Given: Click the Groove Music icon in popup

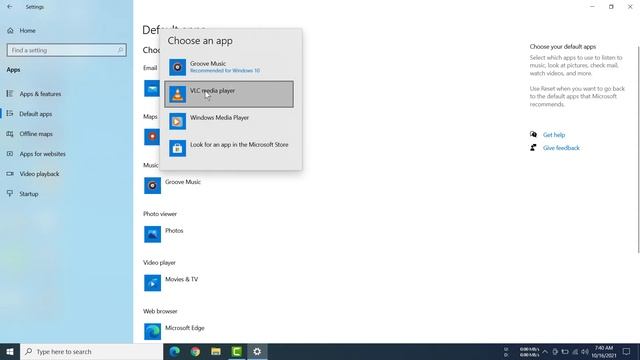Looking at the screenshot, I should 178,67.
